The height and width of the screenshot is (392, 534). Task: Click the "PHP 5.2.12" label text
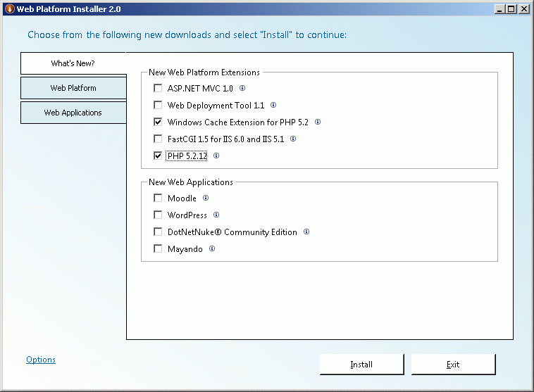tap(187, 156)
